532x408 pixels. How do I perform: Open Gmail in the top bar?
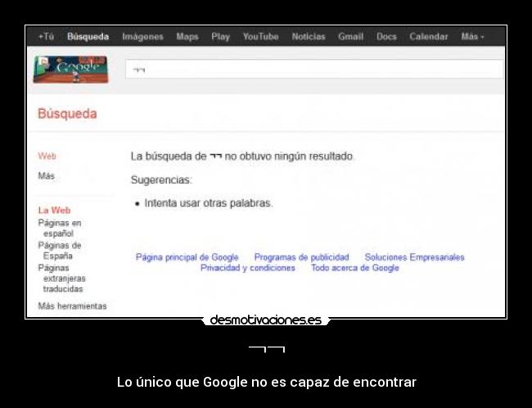pos(350,36)
